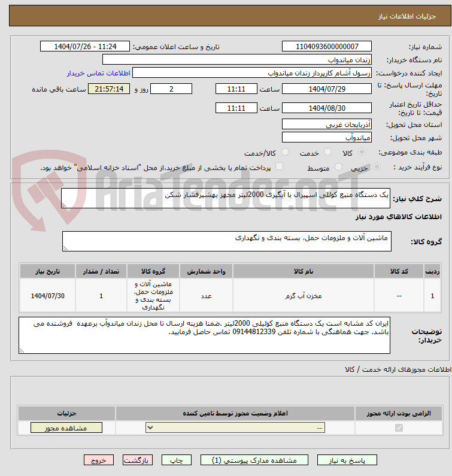Click the نام کالا column header
The width and height of the screenshot is (452, 476).
[x=304, y=271]
